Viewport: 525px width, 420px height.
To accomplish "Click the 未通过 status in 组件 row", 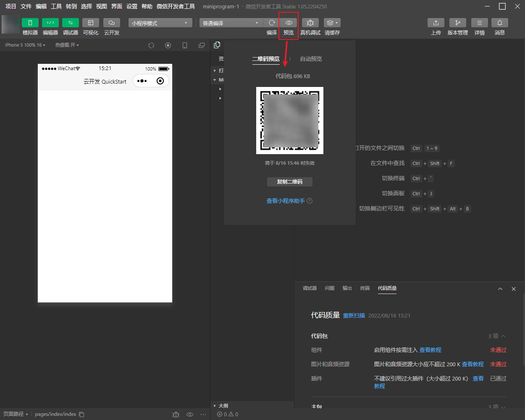I will tap(498, 350).
